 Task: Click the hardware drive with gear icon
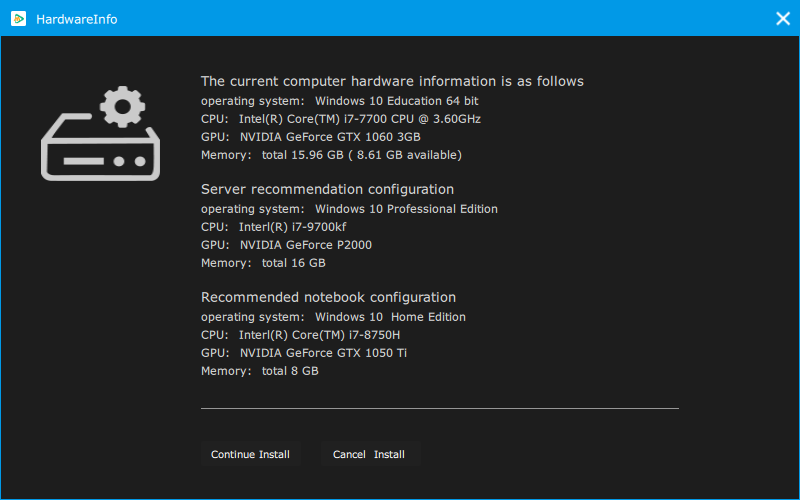click(x=101, y=134)
